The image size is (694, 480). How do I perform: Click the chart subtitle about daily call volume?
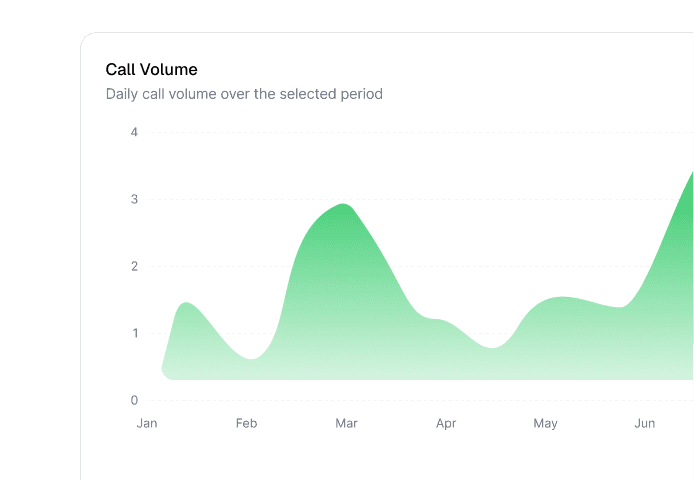[244, 94]
